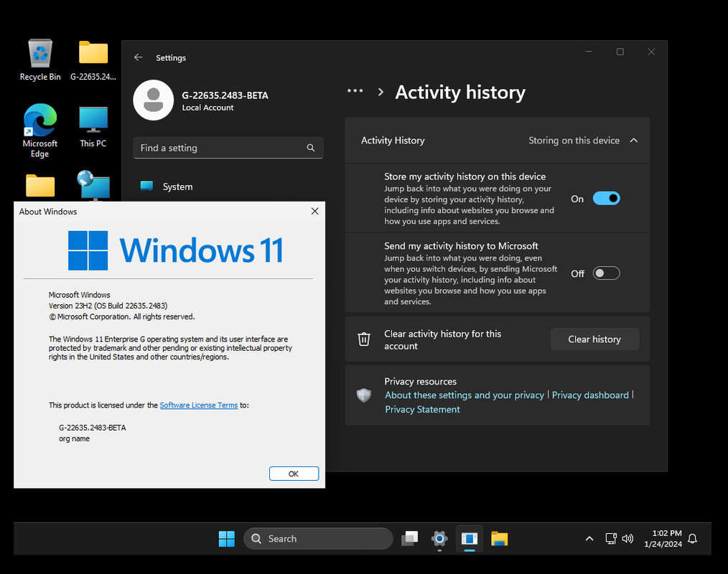
Task: Click the Version 23H2 (OS Build 22635.2483) text
Action: click(108, 306)
